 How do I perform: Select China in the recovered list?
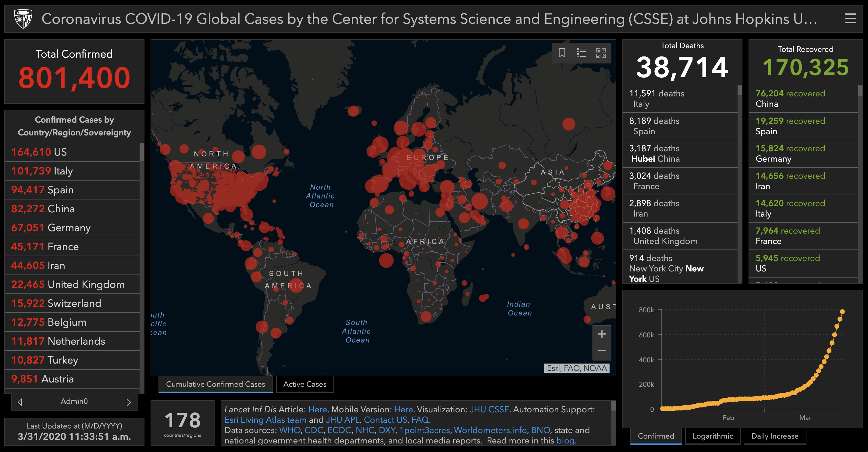[x=803, y=99]
